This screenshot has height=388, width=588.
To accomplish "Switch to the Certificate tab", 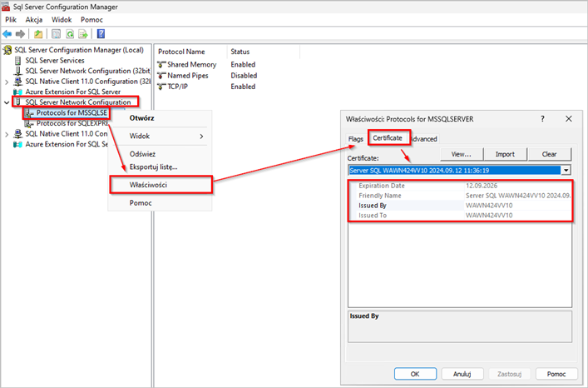I will coord(388,138).
